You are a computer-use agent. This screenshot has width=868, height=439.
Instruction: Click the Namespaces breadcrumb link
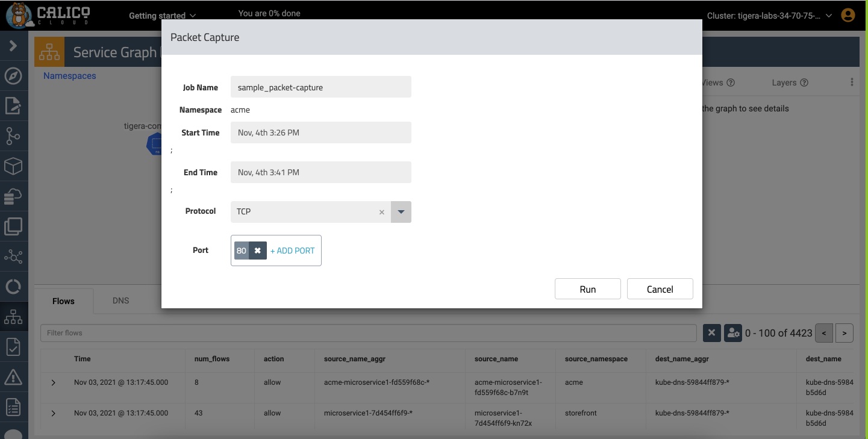(x=70, y=76)
